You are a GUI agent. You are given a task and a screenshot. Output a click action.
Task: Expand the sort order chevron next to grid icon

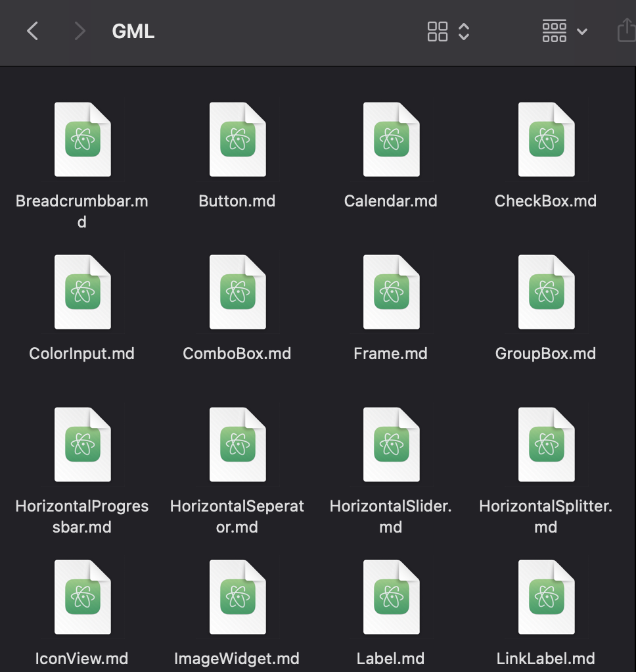pos(464,31)
